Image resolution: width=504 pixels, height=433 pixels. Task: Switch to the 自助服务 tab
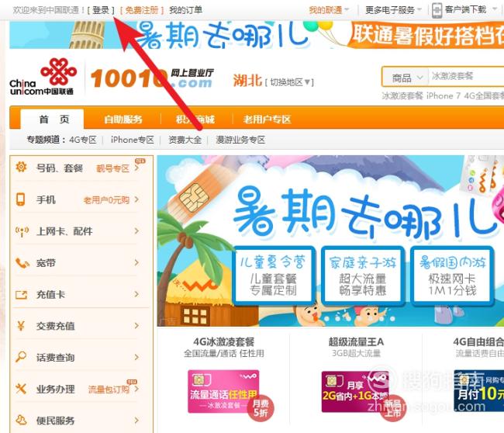(x=123, y=120)
